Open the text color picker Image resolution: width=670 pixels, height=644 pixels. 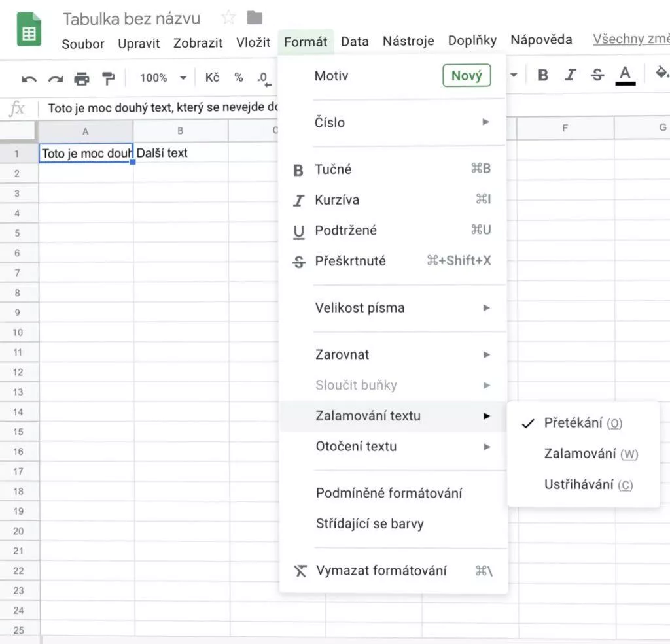[x=625, y=75]
